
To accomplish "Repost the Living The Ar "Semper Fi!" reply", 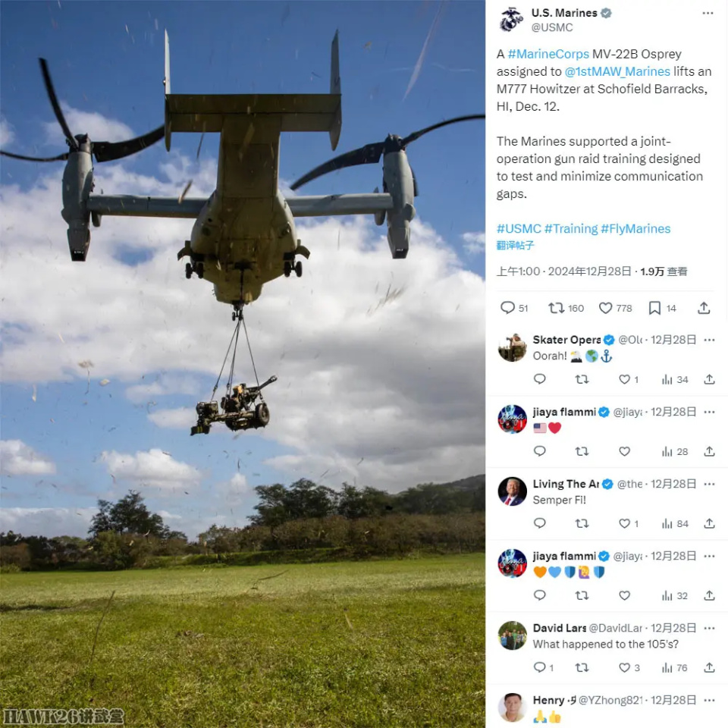I will pos(582,524).
